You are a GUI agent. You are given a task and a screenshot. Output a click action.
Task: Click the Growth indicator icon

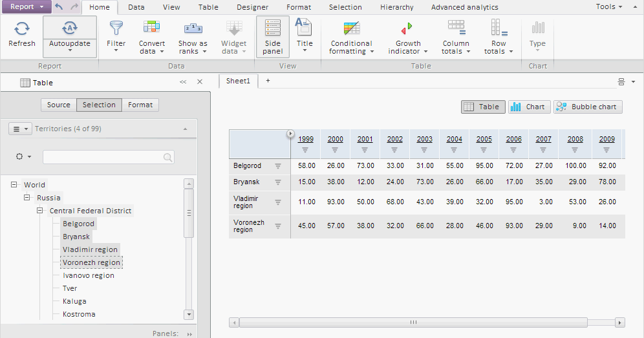(x=407, y=28)
